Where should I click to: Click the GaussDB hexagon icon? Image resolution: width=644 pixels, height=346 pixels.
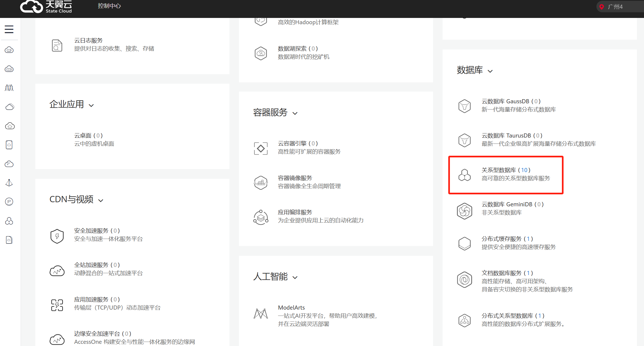[x=464, y=106]
